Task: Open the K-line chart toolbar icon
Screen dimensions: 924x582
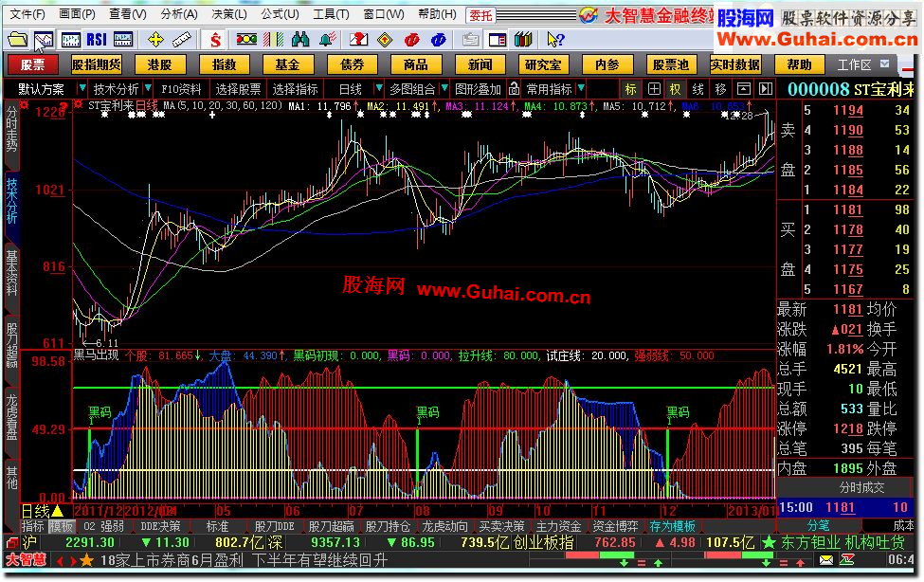Action: pyautogui.click(x=71, y=40)
